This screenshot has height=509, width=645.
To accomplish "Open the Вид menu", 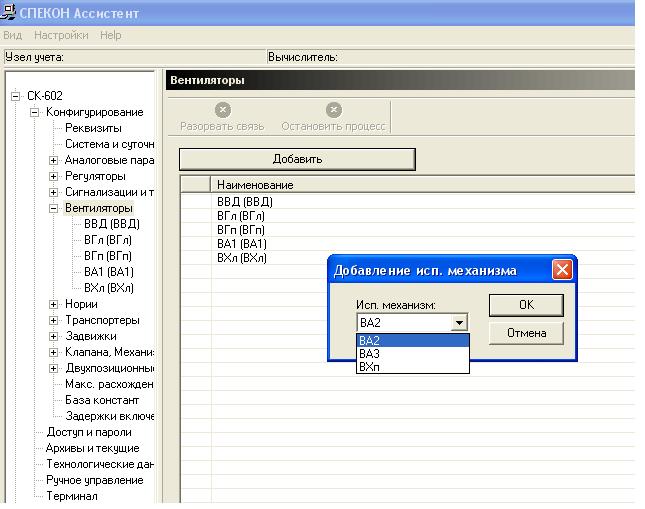I will [x=12, y=35].
